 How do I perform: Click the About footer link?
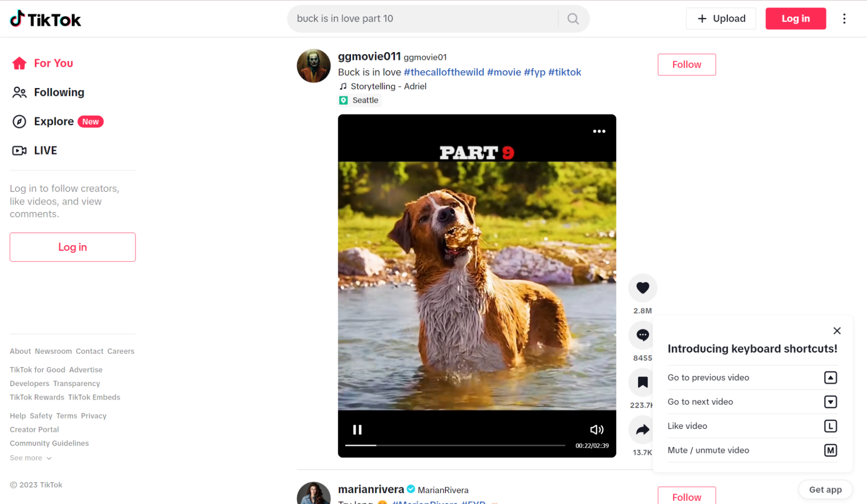click(20, 351)
